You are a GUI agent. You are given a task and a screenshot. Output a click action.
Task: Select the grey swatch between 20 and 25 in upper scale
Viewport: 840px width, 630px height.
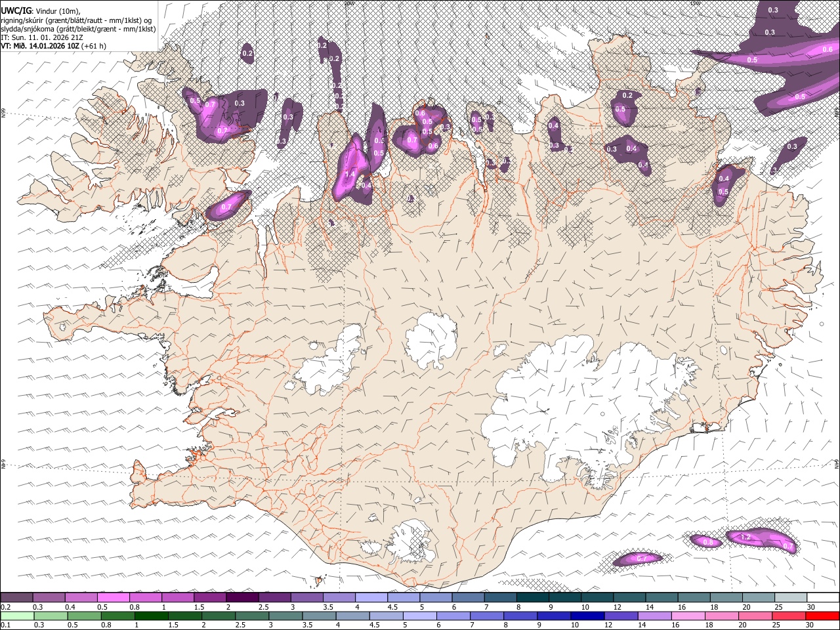(x=759, y=598)
